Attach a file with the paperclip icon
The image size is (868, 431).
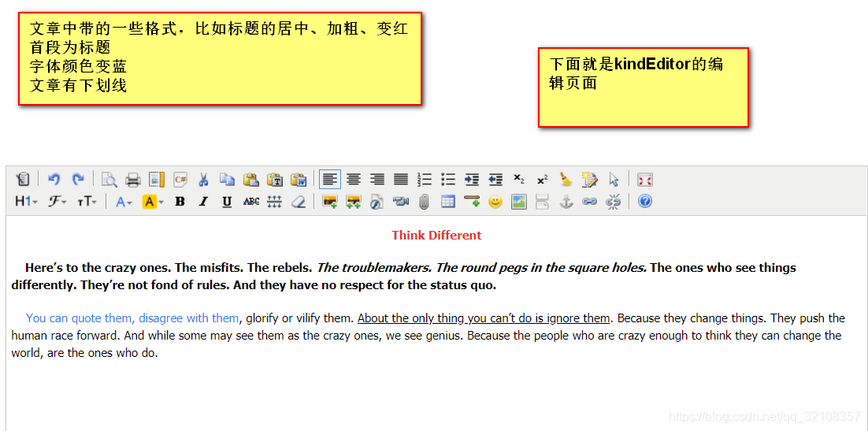click(424, 202)
